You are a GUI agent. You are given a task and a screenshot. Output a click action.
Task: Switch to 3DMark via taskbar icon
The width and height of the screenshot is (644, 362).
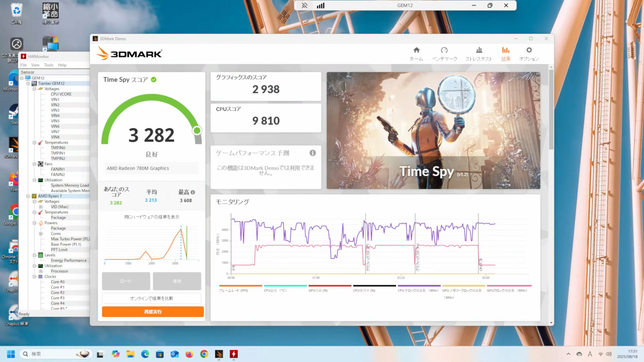[x=219, y=354]
